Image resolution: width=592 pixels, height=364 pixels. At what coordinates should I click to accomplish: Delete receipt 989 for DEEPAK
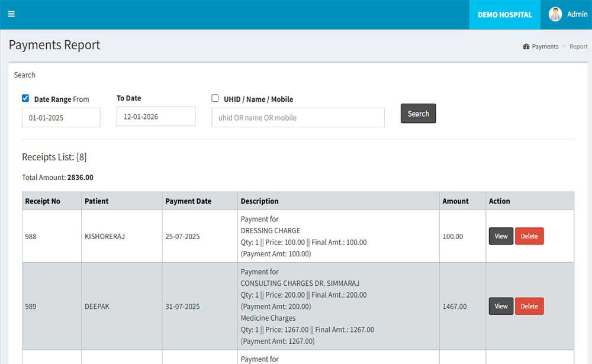point(529,306)
